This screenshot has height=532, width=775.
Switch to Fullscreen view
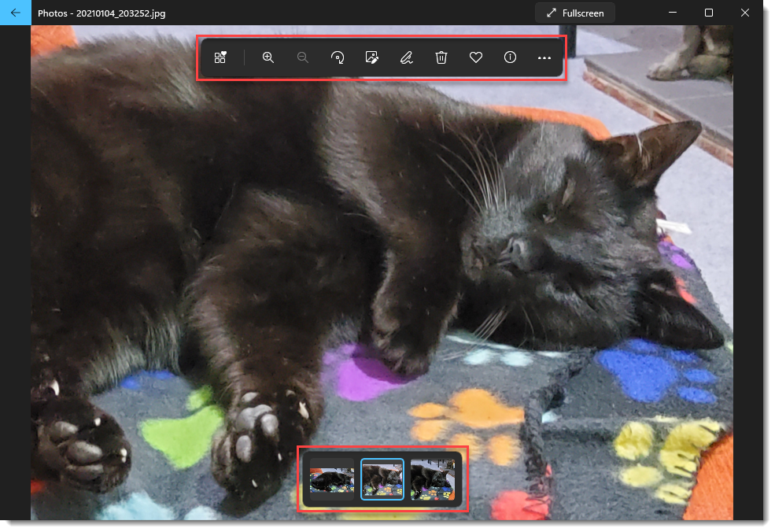tap(576, 12)
